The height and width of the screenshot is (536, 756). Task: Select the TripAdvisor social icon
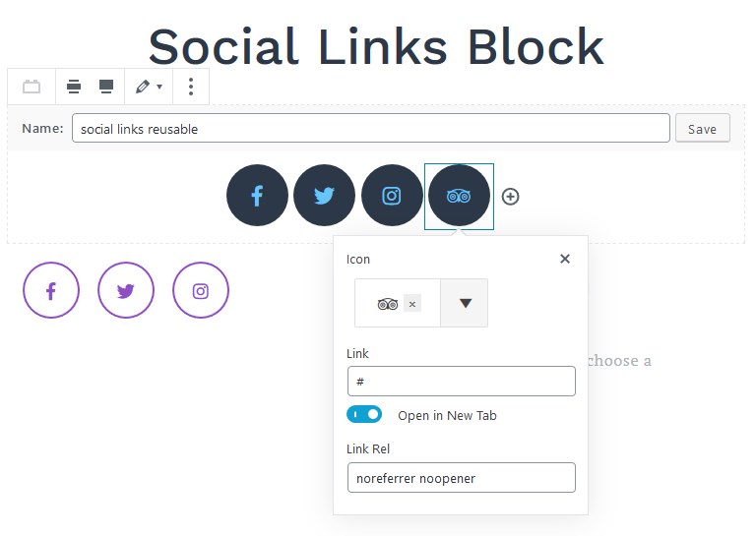(459, 196)
